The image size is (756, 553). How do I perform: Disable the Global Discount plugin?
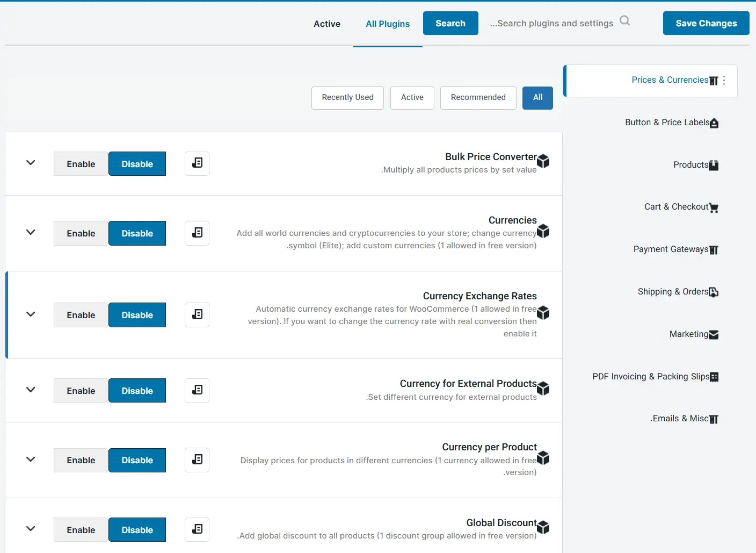coord(137,530)
